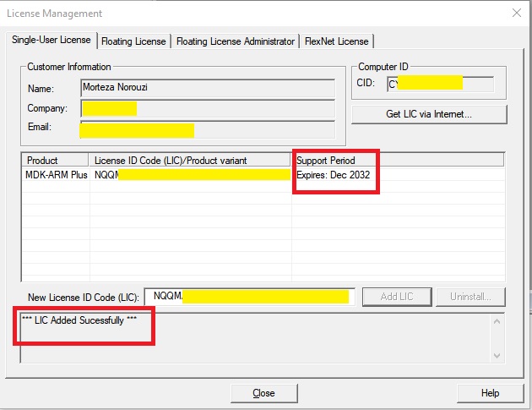Select the MDK-ARM Plus product row
Viewport: 532px width, 410px height.
pos(56,175)
